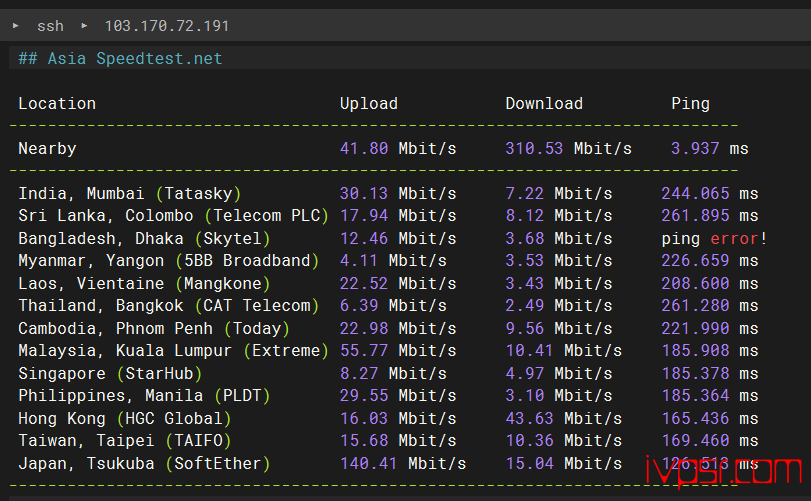Click Nearby download value 310.53

pos(534,149)
